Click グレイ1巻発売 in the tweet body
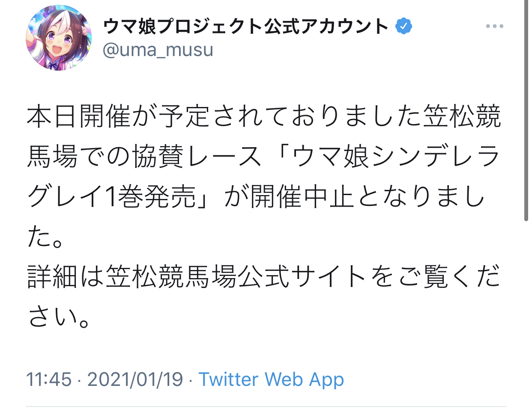 111,197
